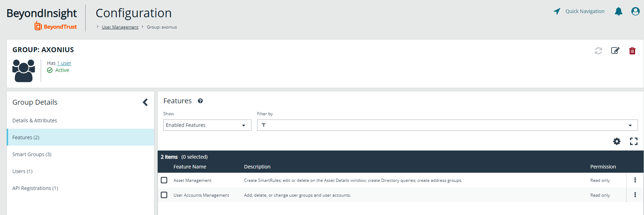Viewport: 644px width, 215px height.
Task: Go to User Management breadcrumb
Action: coord(120,27)
